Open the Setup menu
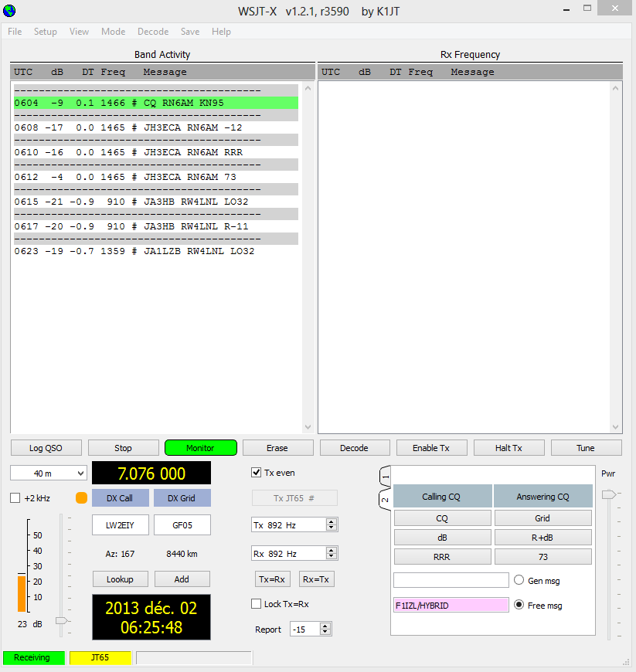This screenshot has width=636, height=672. pyautogui.click(x=46, y=32)
